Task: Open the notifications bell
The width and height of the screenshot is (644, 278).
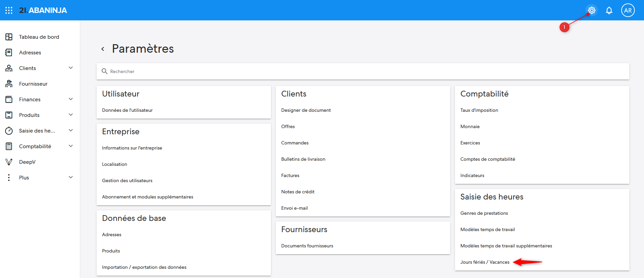Action: 609,10
